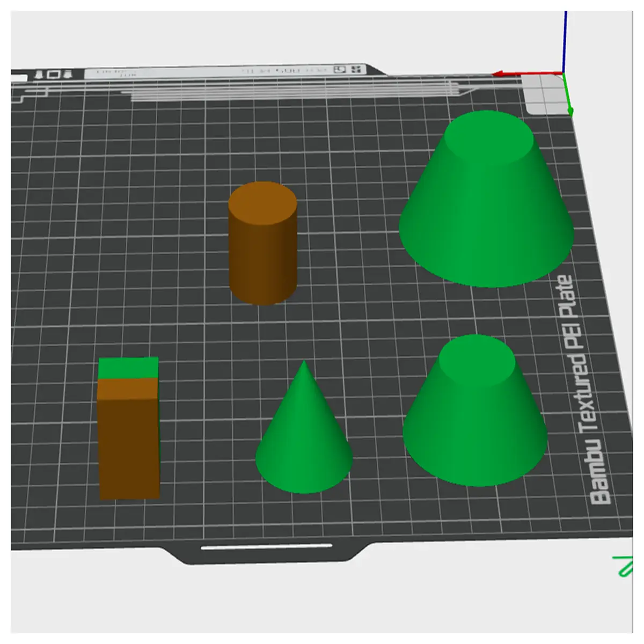Viewport: 644px width, 644px height.
Task: Select the brown cylinder model
Action: [263, 243]
